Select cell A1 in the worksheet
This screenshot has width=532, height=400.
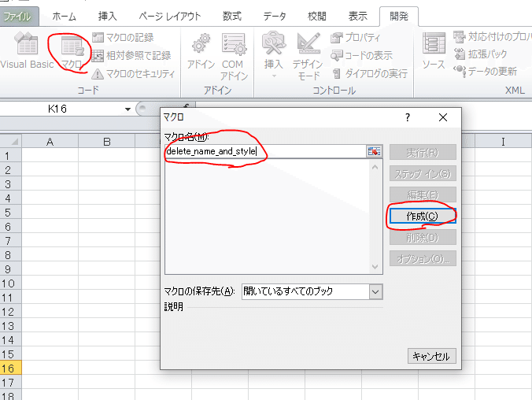click(50, 156)
